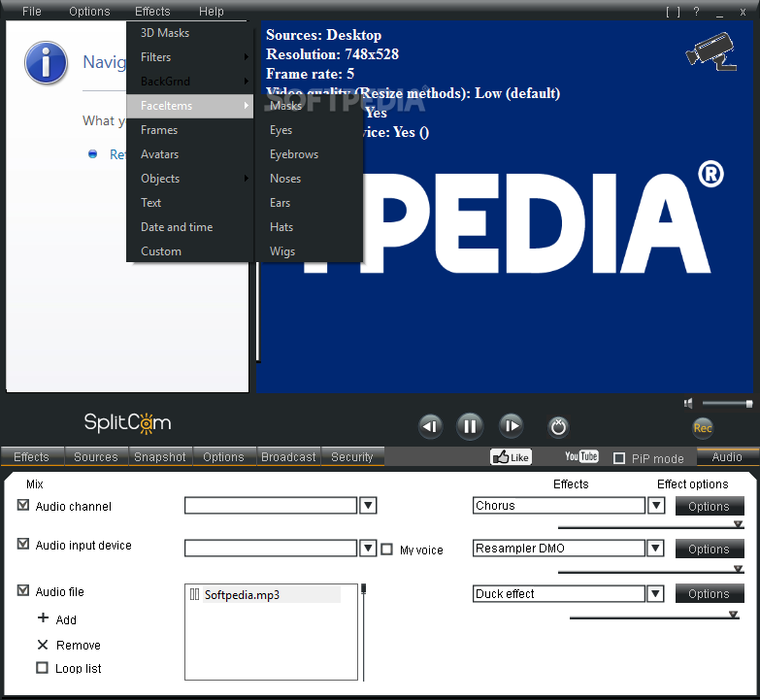760x700 pixels.
Task: Click the master volume slider
Action: [x=727, y=403]
